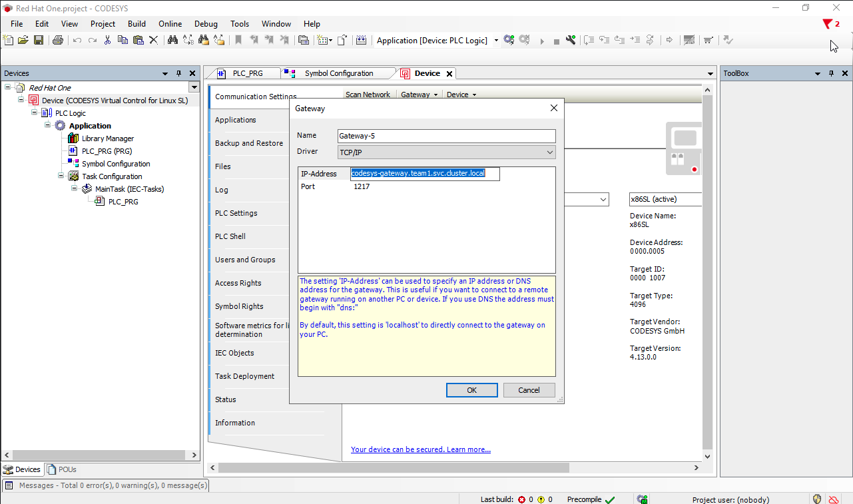Open the Users and Groups page
853x504 pixels.
(245, 260)
